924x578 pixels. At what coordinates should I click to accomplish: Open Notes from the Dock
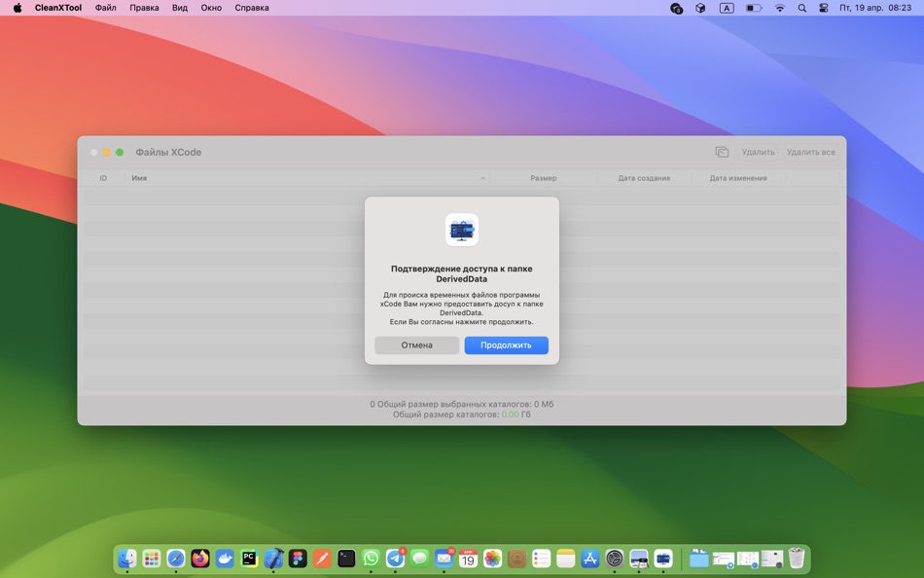[566, 558]
